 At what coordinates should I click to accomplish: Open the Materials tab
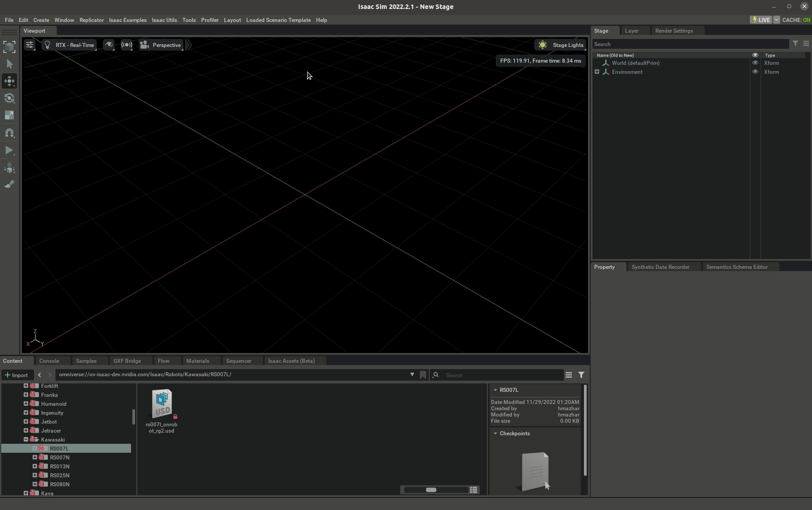198,361
